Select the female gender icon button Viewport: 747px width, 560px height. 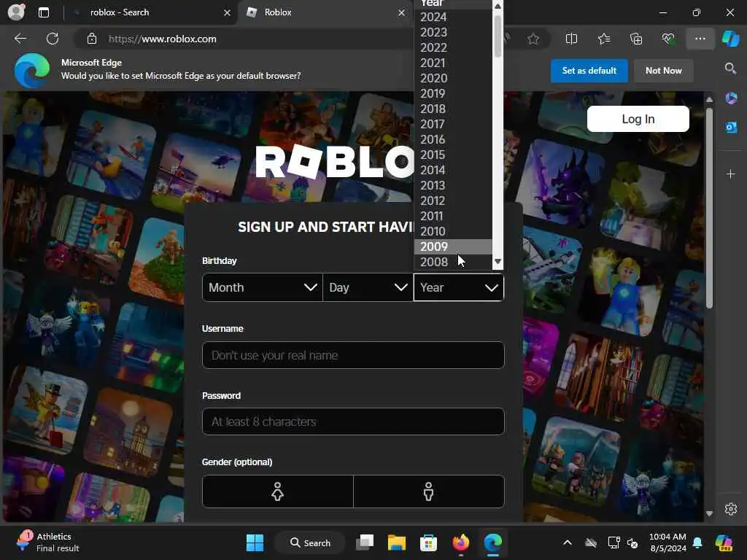coord(278,491)
